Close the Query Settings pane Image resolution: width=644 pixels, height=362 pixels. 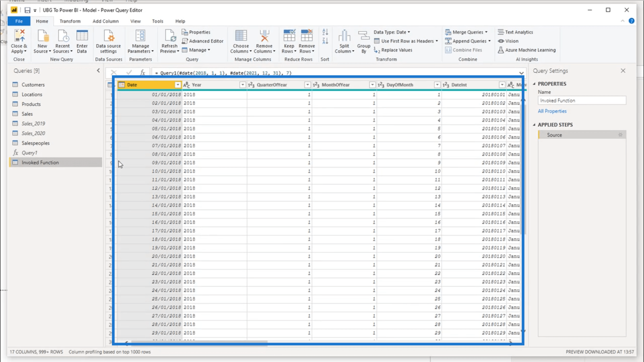pyautogui.click(x=623, y=71)
